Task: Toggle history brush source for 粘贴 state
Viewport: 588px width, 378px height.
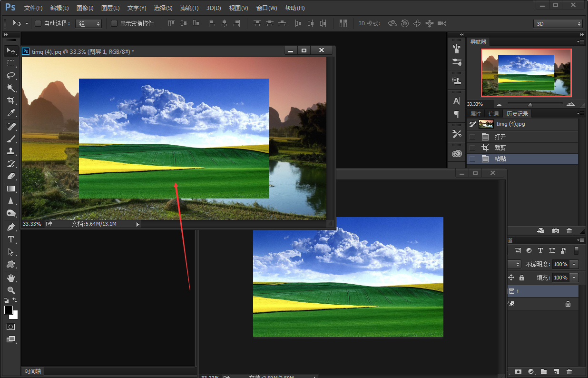Action: point(472,159)
